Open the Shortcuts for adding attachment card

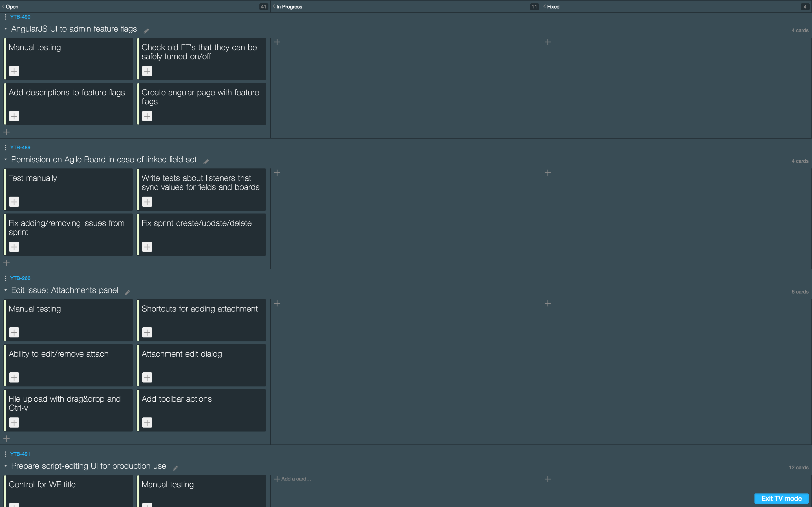200,309
